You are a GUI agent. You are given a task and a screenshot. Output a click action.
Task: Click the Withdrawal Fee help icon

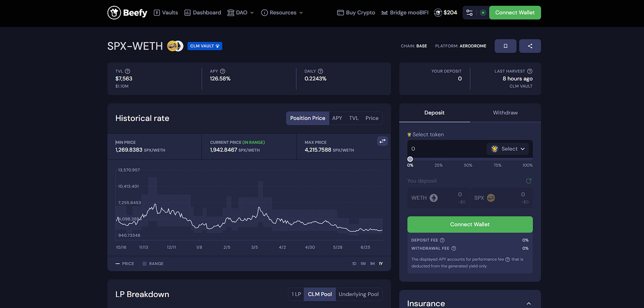click(x=454, y=248)
